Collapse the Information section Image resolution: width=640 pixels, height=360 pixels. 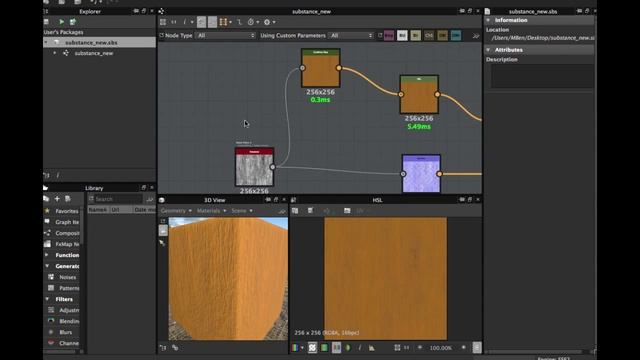click(488, 20)
